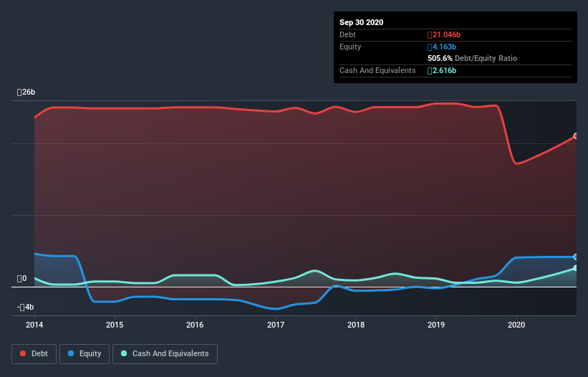Image resolution: width=588 pixels, height=377 pixels.
Task: Click the 2016 x-axis label
Action: pyautogui.click(x=195, y=325)
